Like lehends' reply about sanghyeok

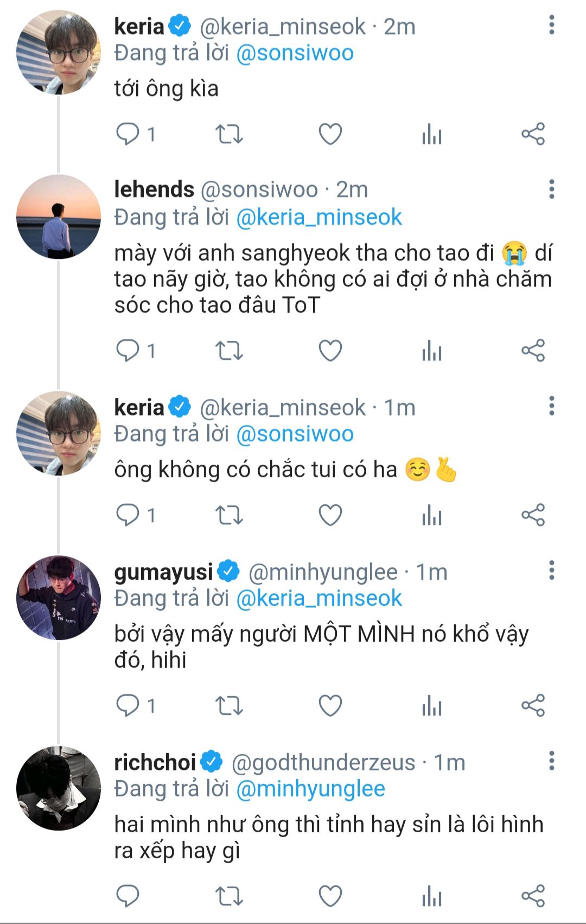point(330,351)
